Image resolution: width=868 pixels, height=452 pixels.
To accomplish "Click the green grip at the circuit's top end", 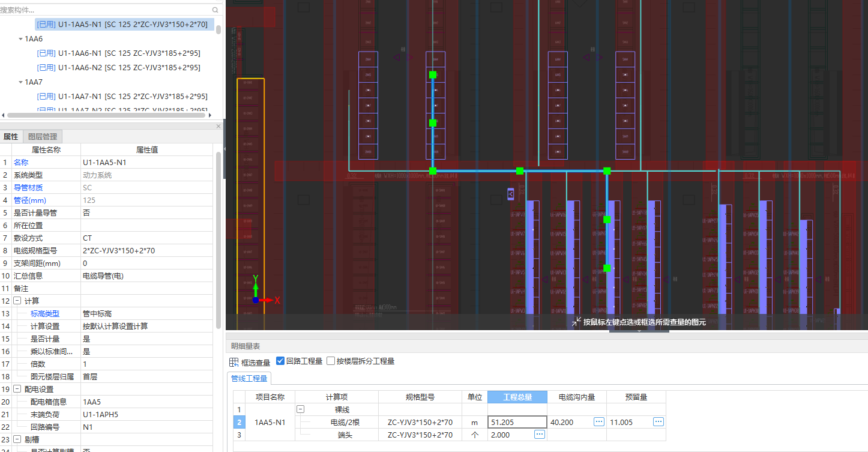I will tap(433, 74).
